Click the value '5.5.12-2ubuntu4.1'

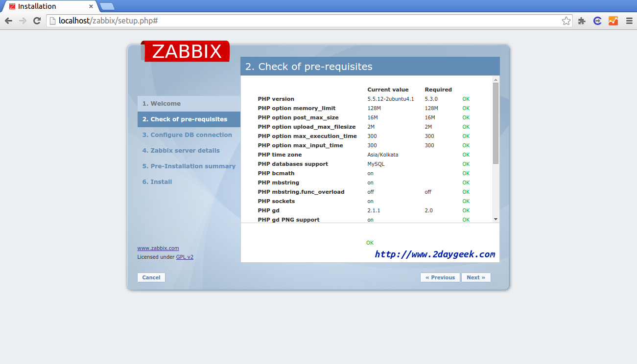click(x=391, y=99)
